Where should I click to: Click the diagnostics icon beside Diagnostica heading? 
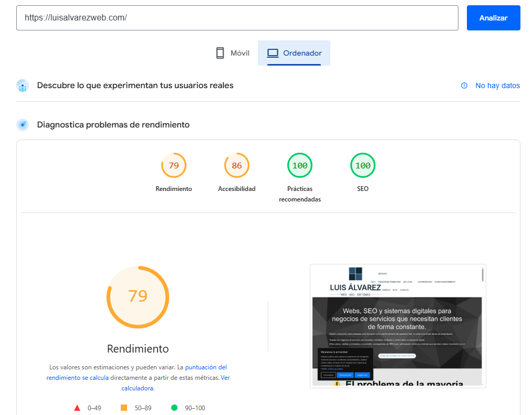(23, 125)
